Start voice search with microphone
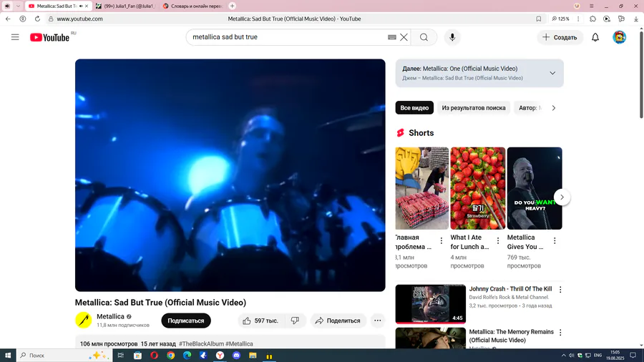The height and width of the screenshot is (362, 644). pyautogui.click(x=452, y=37)
